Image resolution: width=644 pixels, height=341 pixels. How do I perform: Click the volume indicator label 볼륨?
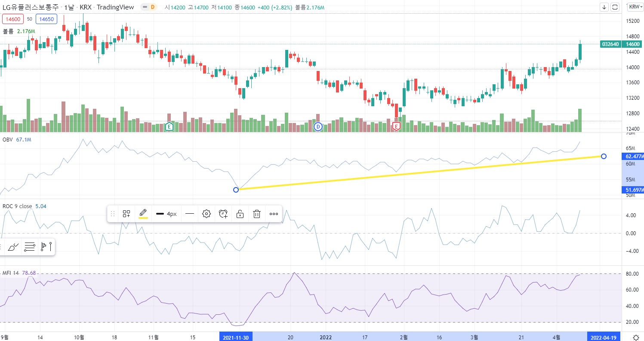(x=9, y=31)
